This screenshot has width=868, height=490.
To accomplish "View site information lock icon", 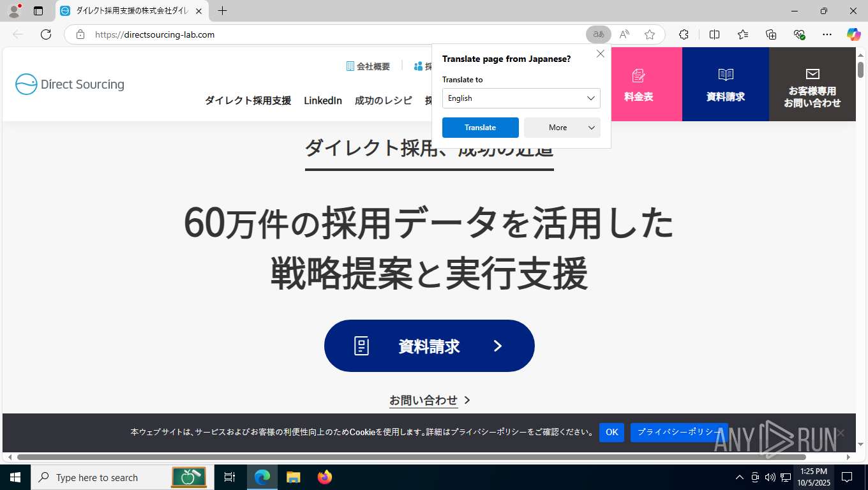I will click(80, 34).
